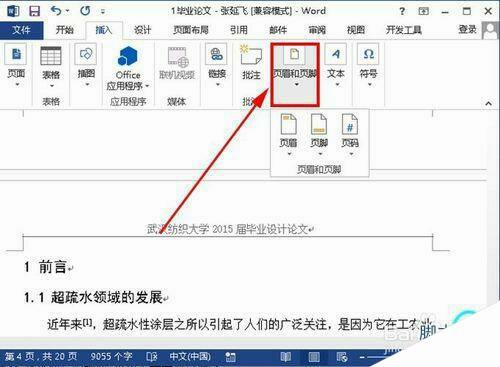
Task: Expand the 文本 dropdown arrow
Action: (337, 84)
